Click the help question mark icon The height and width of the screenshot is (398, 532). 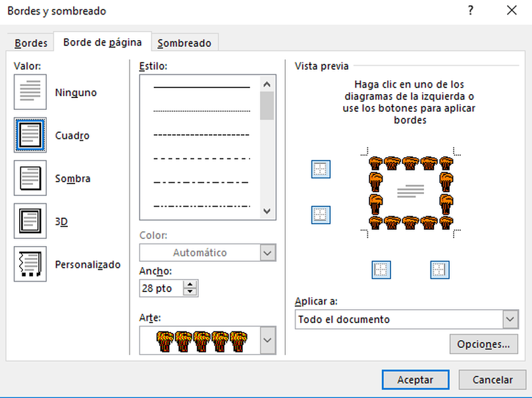click(x=470, y=11)
